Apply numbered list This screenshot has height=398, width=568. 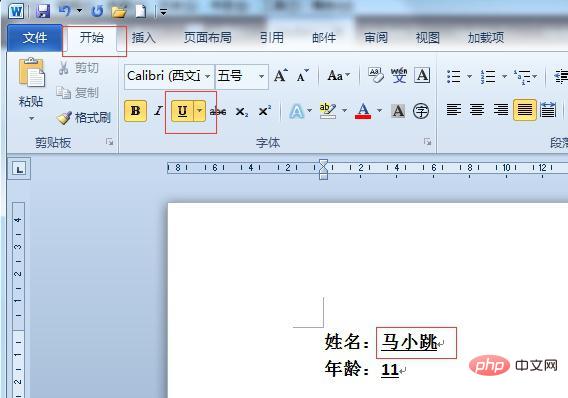488,76
